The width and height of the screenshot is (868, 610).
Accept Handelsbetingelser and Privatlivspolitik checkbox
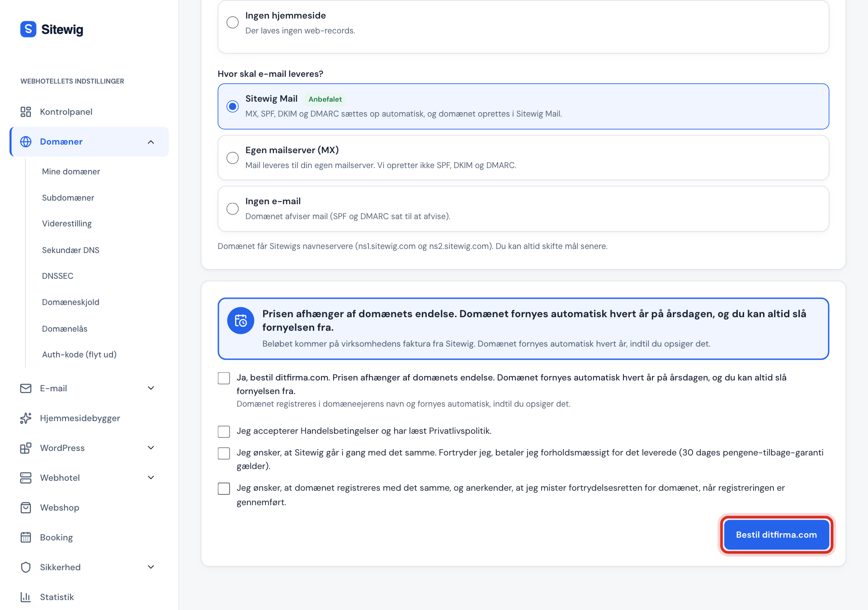click(x=224, y=432)
